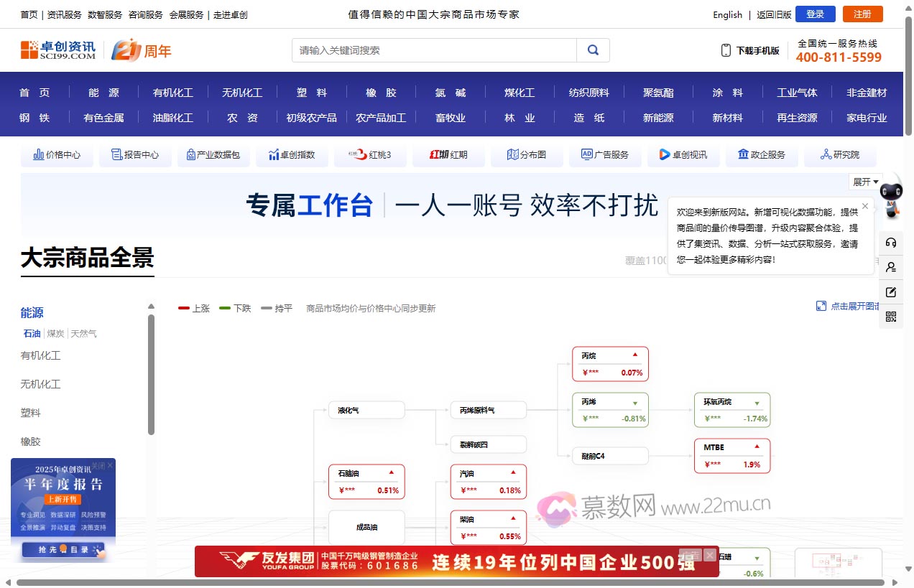
Task: Select the 研究院 research institute icon
Action: [840, 154]
